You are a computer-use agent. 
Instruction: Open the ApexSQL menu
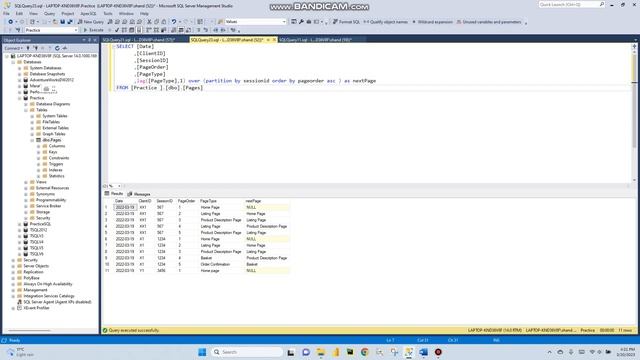point(88,13)
